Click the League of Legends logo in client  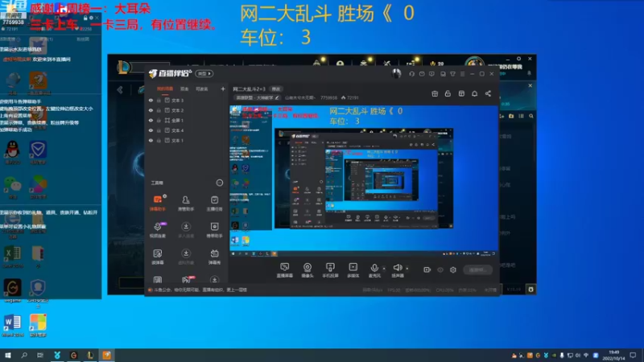[x=124, y=68]
